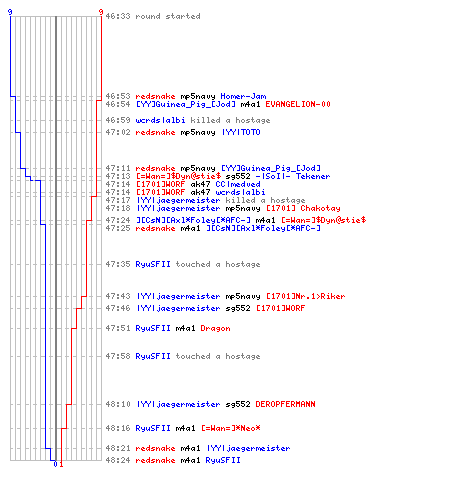The image size is (450, 500).
Task: Select RyuSFII m4a1 Dragon entry
Action: click(168, 328)
